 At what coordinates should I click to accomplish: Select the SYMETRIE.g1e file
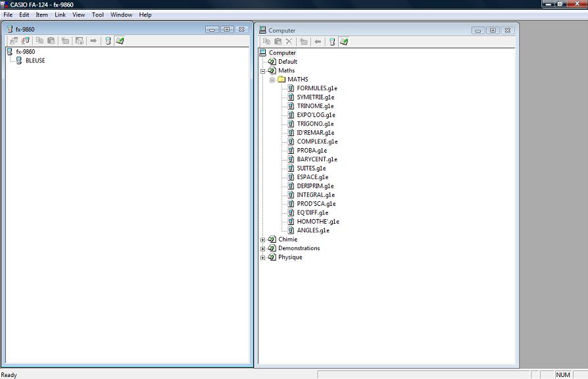point(316,97)
